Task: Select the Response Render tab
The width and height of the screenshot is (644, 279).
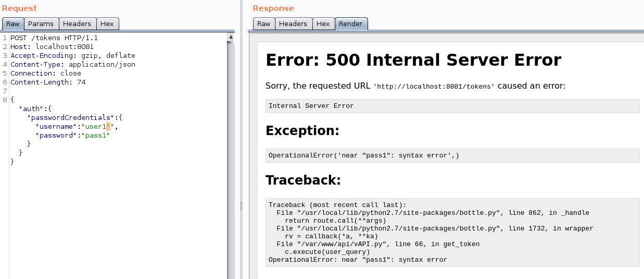Action: click(x=351, y=24)
